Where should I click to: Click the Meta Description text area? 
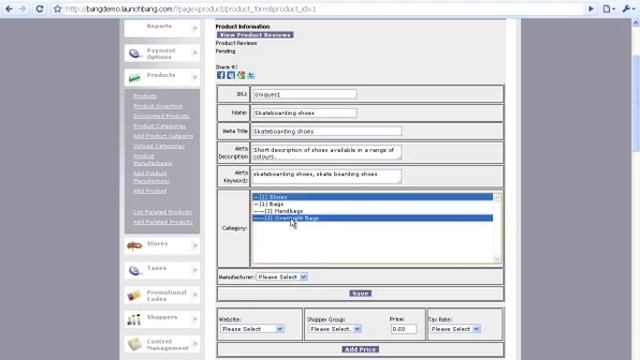pyautogui.click(x=327, y=153)
